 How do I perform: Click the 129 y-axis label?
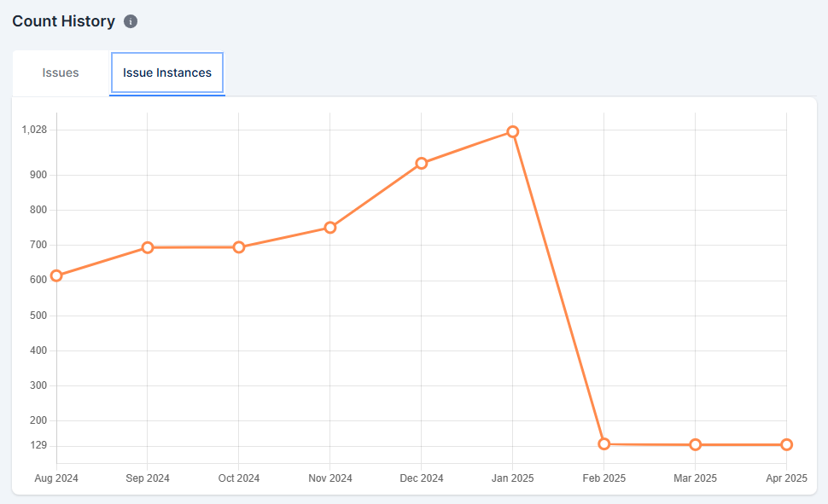[38, 446]
